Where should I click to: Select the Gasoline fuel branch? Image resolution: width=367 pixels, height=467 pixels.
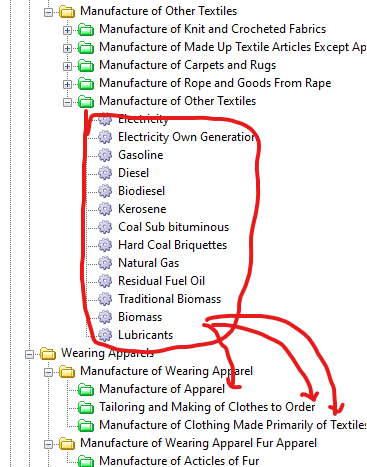point(141,155)
